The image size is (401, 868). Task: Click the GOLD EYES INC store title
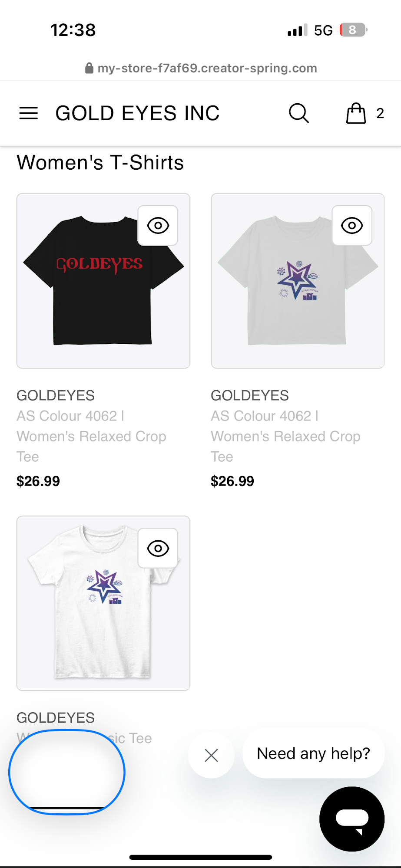click(x=137, y=113)
